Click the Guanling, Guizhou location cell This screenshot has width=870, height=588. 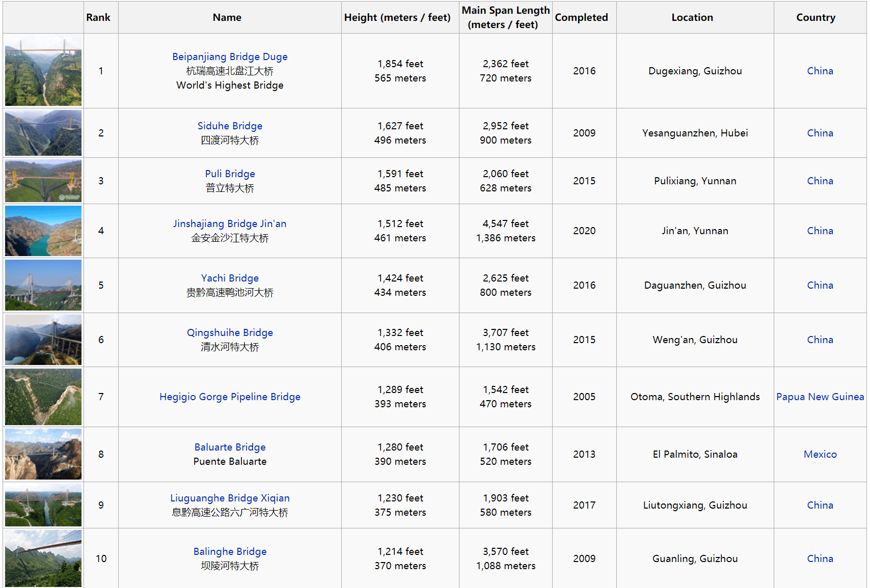(695, 558)
